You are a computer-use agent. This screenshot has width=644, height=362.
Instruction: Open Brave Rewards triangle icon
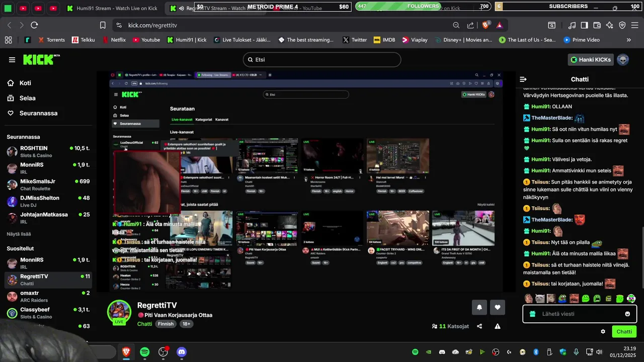(499, 25)
